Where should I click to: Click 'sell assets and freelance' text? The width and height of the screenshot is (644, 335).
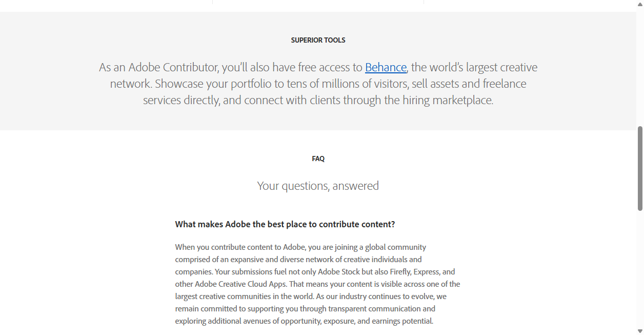click(475, 84)
